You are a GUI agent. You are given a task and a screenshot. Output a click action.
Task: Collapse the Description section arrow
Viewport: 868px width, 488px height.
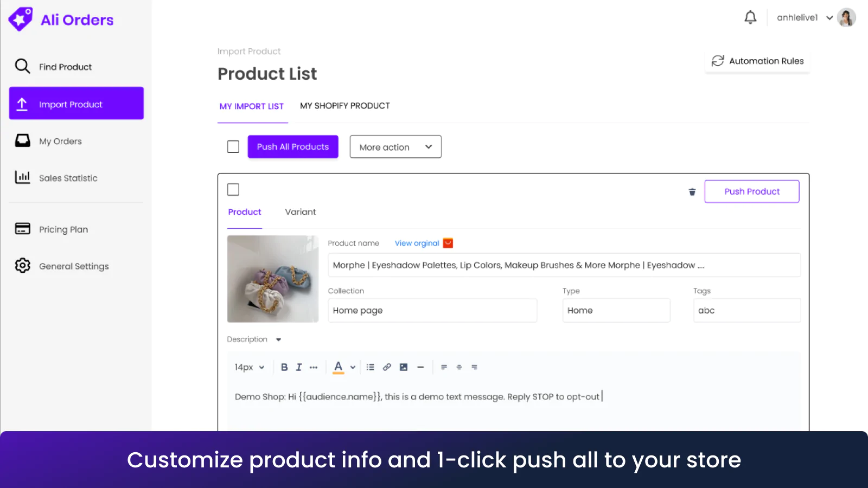coord(278,339)
